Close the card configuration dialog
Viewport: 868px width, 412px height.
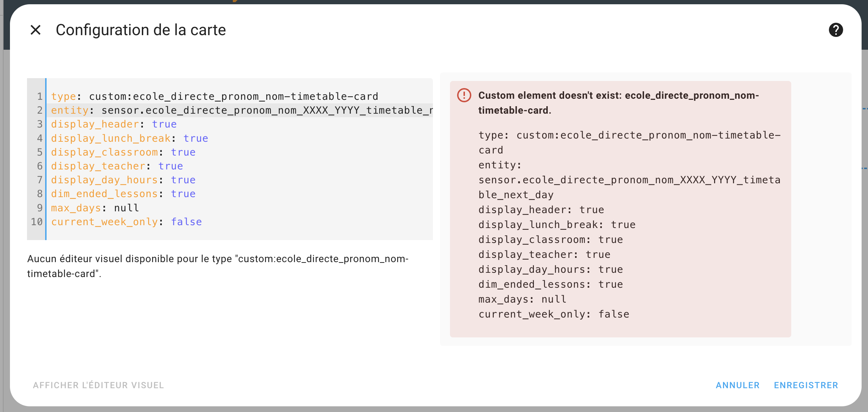click(36, 30)
